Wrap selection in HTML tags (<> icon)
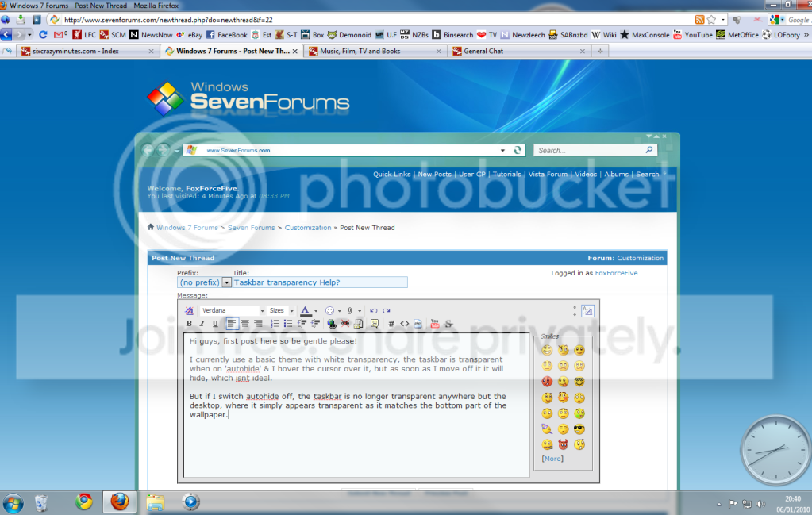 click(x=405, y=324)
